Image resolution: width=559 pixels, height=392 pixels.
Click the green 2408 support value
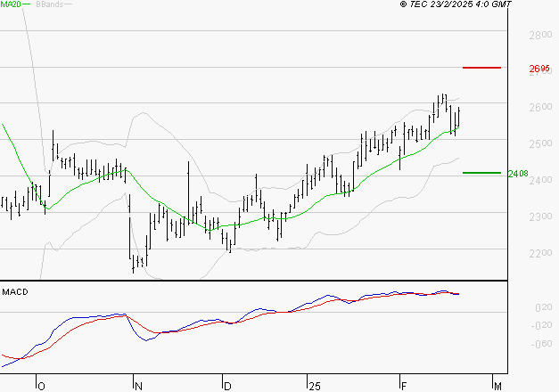518,174
